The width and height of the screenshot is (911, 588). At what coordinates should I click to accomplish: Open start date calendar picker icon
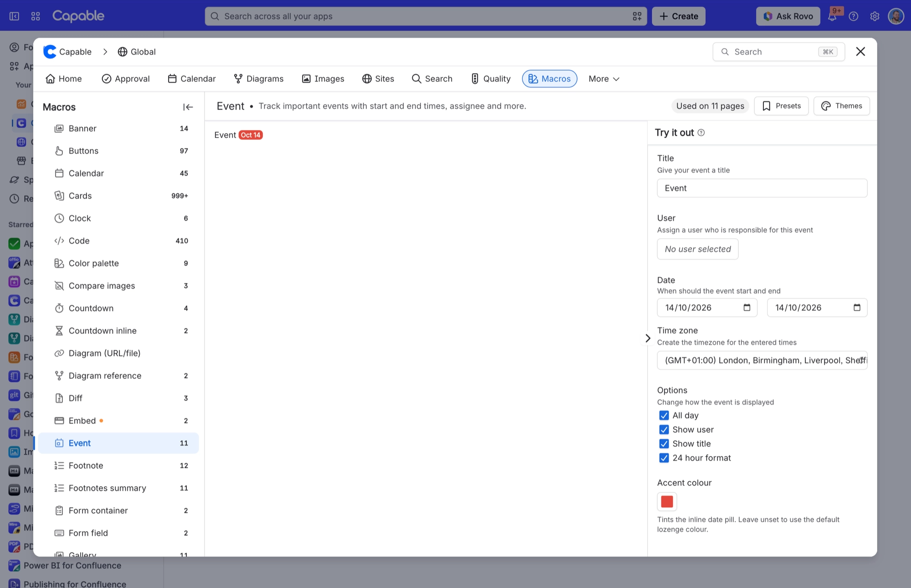pyautogui.click(x=747, y=307)
